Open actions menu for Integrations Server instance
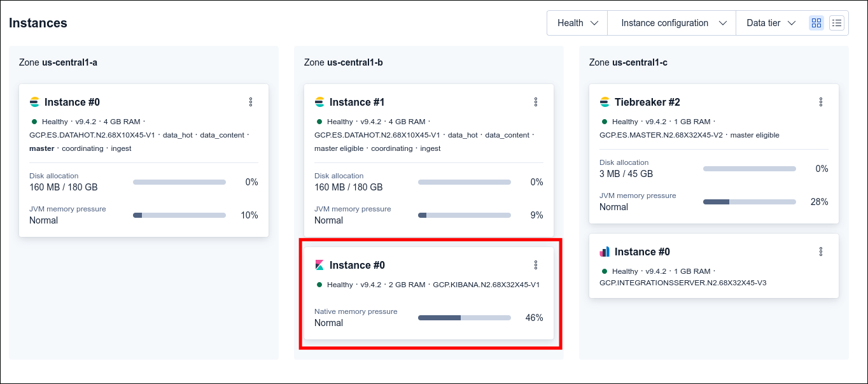Image resolution: width=868 pixels, height=384 pixels. [821, 252]
